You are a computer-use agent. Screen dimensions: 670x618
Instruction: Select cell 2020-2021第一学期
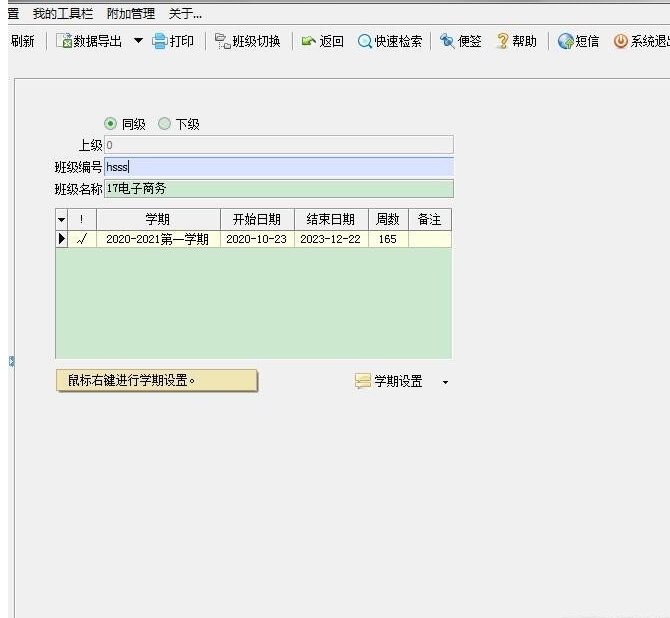[x=158, y=239]
